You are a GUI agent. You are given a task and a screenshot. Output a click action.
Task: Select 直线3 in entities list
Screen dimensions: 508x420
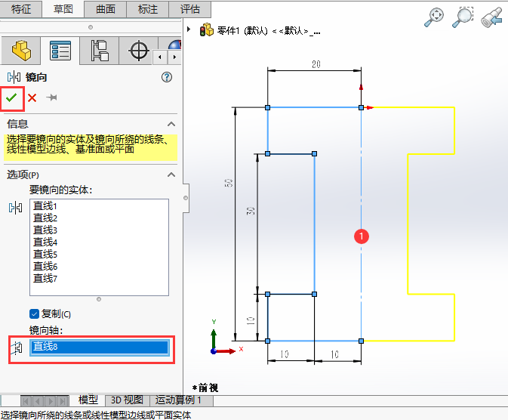pyautogui.click(x=45, y=230)
